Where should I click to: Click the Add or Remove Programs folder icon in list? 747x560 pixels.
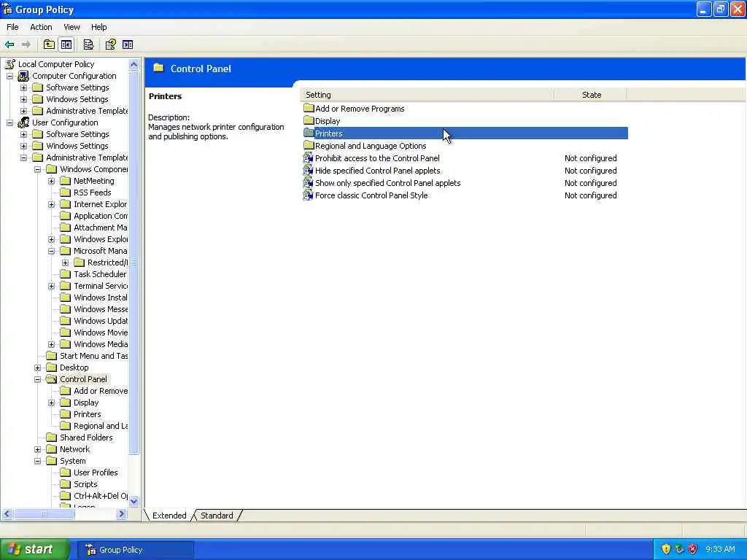[309, 108]
